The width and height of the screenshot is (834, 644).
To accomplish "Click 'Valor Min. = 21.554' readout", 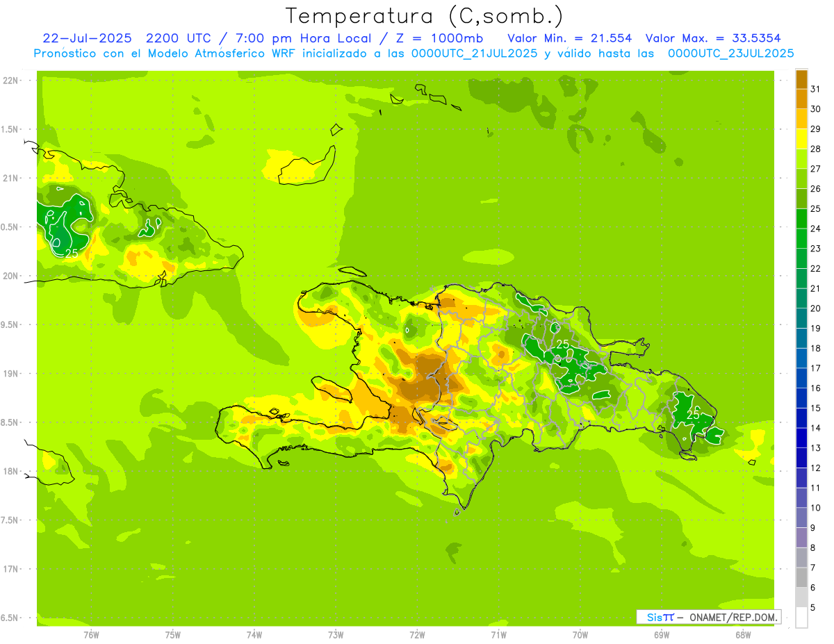I will pyautogui.click(x=569, y=38).
